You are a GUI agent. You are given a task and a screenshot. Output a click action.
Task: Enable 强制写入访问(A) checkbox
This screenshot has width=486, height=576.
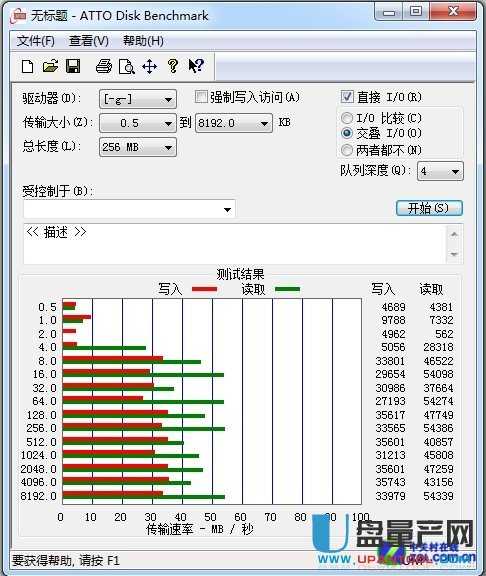pyautogui.click(x=201, y=97)
